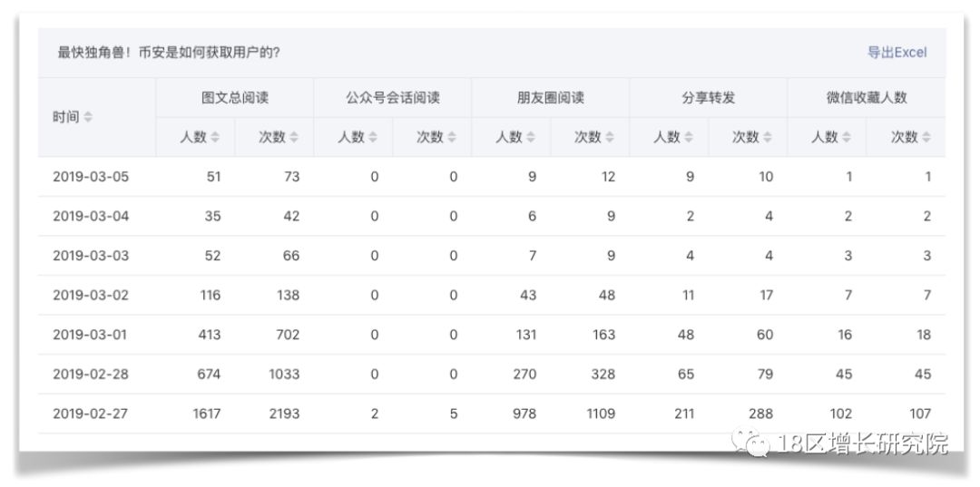The width and height of the screenshot is (980, 487).
Task: Click total readers value 51
Action: point(214,177)
